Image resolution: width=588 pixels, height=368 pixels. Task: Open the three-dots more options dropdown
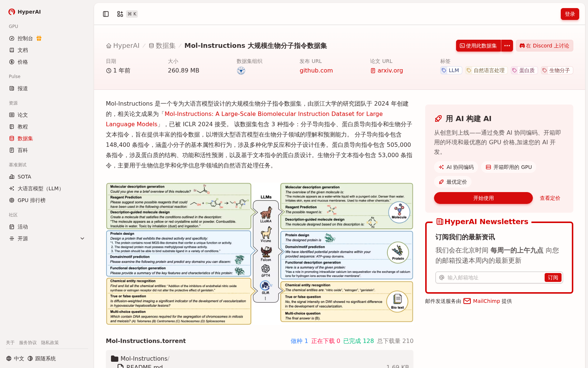point(507,46)
